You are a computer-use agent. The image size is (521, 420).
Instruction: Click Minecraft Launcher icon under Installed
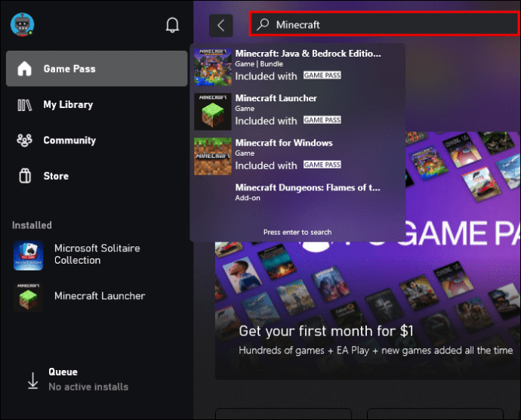pos(28,297)
